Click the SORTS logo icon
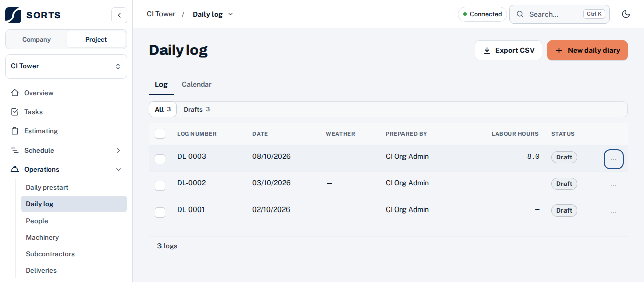 (13, 15)
